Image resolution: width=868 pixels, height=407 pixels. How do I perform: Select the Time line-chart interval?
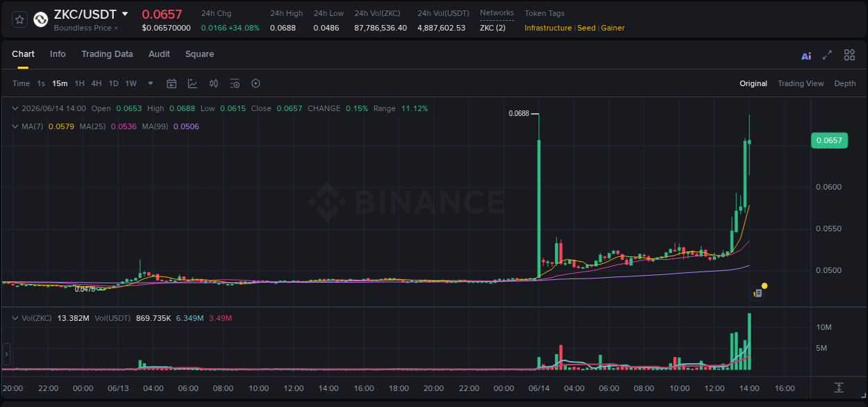pos(21,83)
